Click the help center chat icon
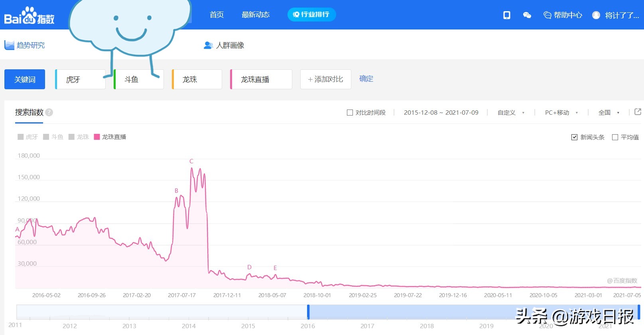Image resolution: width=644 pixels, height=335 pixels. pyautogui.click(x=547, y=15)
